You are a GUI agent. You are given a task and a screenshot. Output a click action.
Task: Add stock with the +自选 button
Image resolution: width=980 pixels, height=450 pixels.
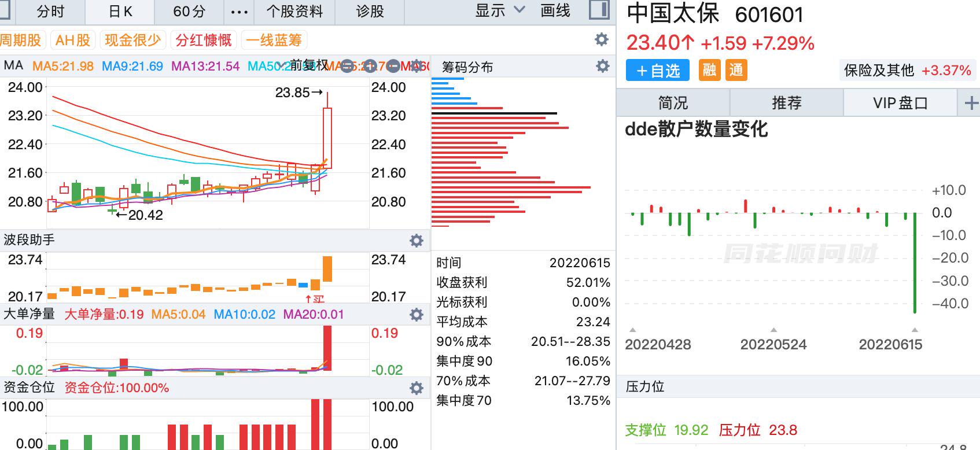[x=658, y=71]
